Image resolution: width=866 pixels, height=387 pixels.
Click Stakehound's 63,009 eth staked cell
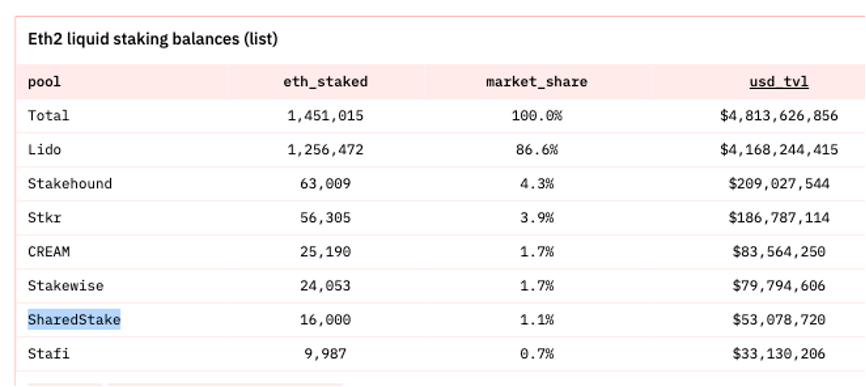coord(325,183)
